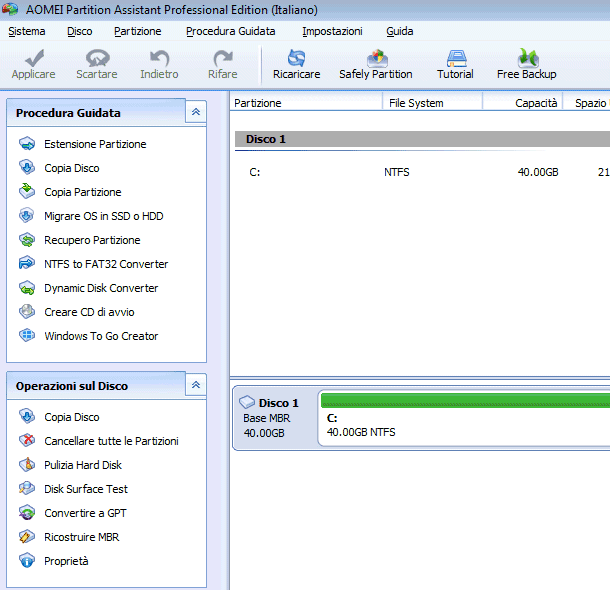Click the Spazio column header
The height and width of the screenshot is (590, 610).
[x=587, y=103]
